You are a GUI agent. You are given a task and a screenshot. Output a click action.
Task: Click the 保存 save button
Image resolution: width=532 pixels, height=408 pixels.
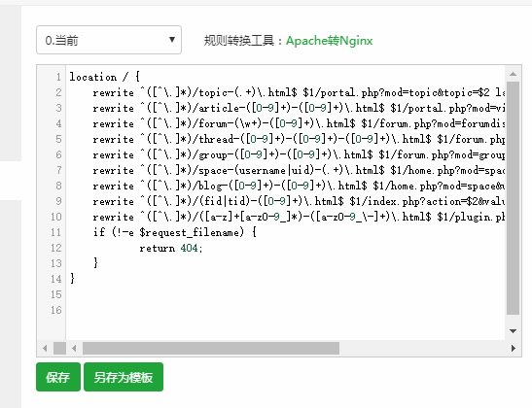[x=58, y=377]
